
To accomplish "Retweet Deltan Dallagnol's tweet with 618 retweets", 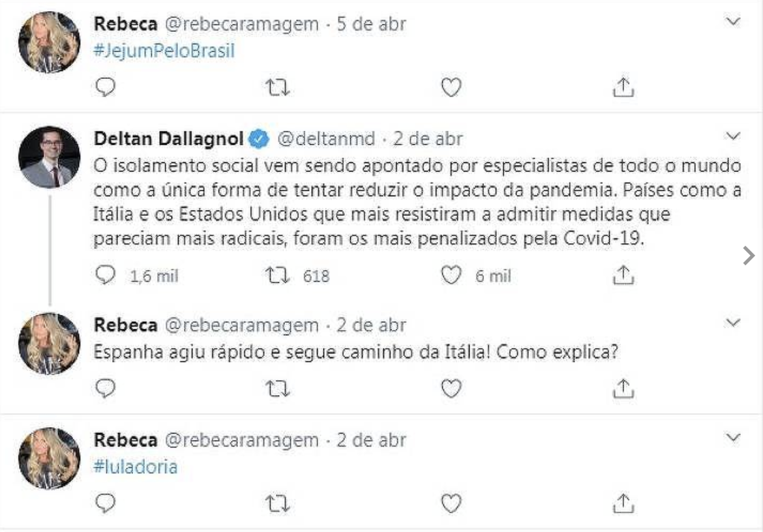I will [278, 276].
